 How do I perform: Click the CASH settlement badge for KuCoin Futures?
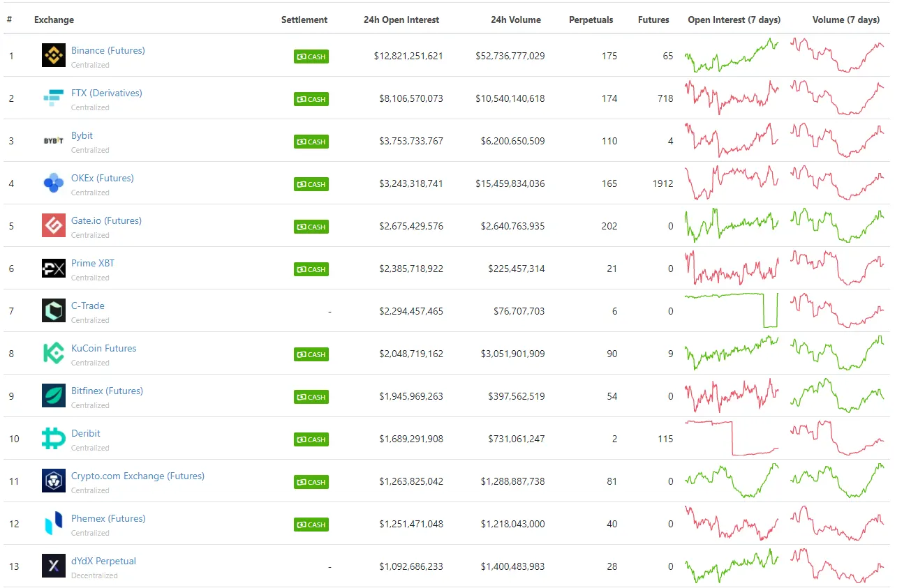(311, 354)
